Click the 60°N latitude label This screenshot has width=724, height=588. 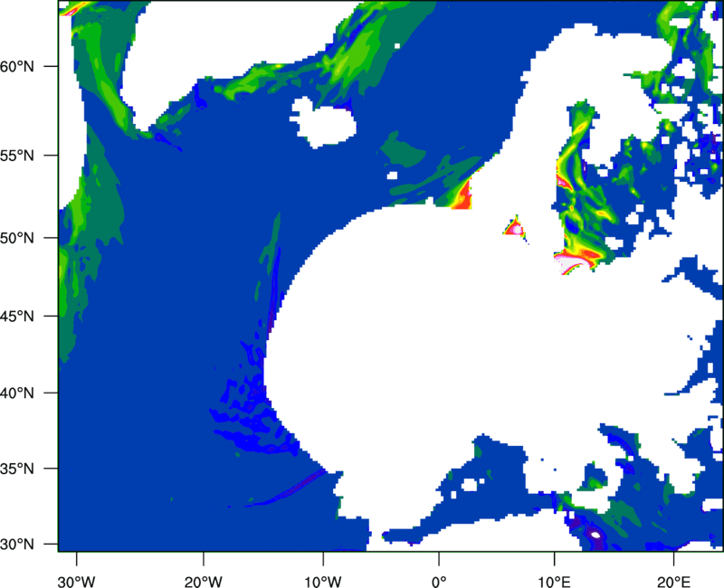click(17, 66)
